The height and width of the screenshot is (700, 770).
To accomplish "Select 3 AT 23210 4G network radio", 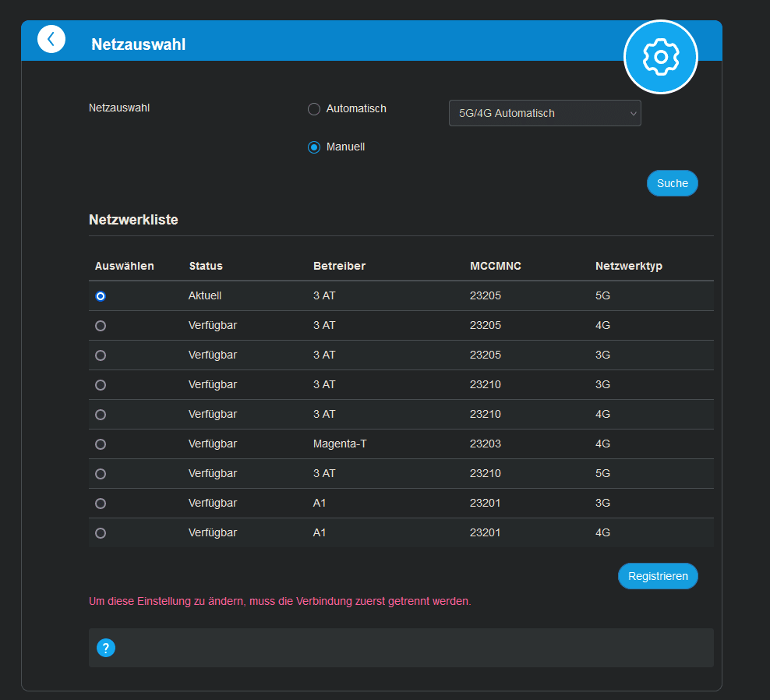I will coord(101,415).
